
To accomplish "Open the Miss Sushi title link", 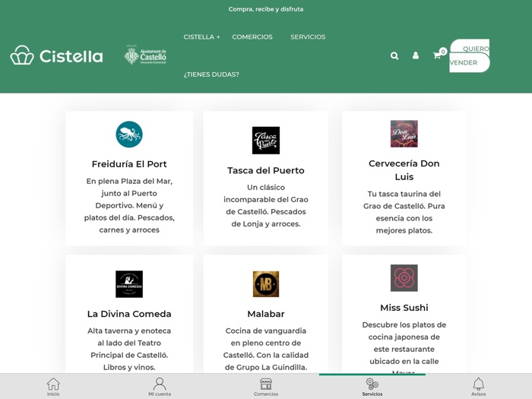I will point(404,308).
